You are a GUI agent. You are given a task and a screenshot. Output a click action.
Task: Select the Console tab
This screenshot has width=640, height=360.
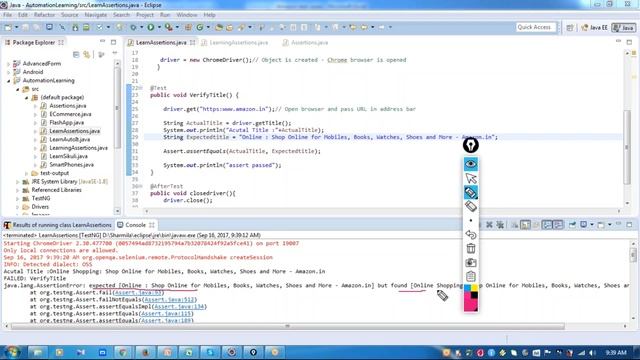136,225
